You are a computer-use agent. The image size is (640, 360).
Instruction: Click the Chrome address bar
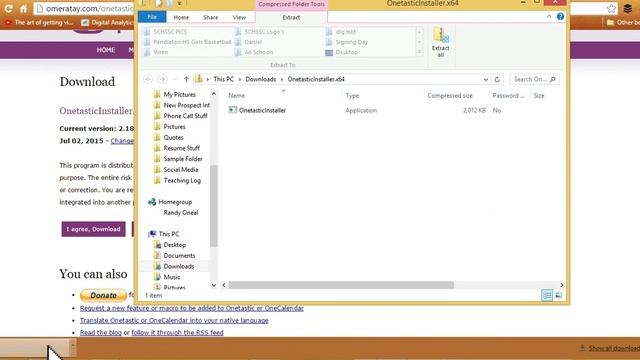[84, 9]
